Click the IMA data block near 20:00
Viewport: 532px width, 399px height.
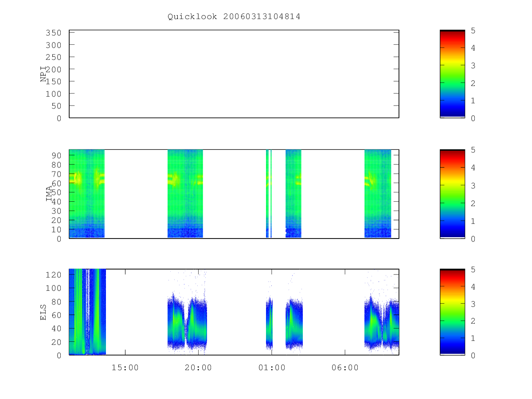[185, 194]
